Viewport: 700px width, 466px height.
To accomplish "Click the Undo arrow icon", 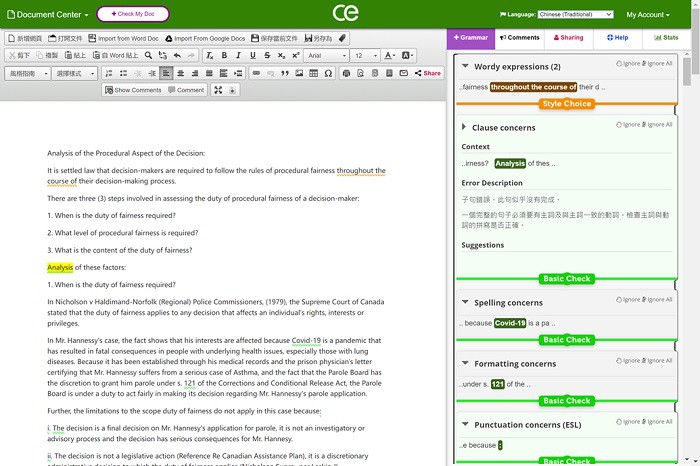I will point(177,55).
